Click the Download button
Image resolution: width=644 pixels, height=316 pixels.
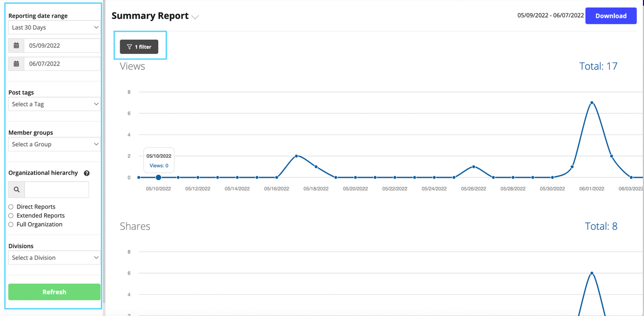tap(611, 16)
